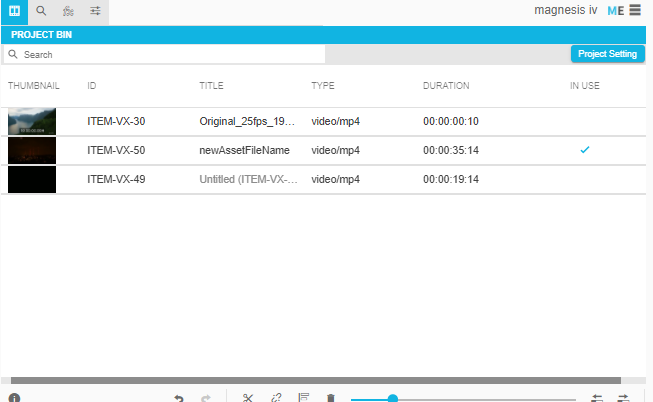Select the ITEM-VX-30 thumbnail
This screenshot has width=653, height=402.
point(32,121)
